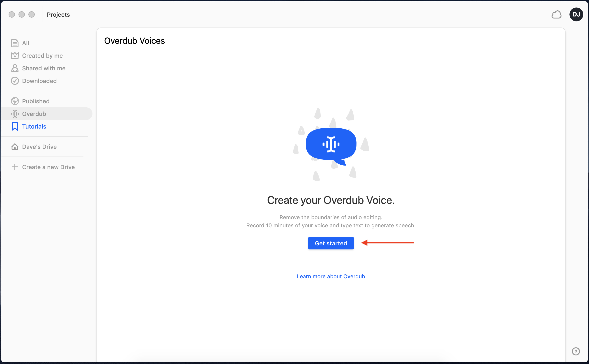
Task: Open the cloud sync status icon
Action: [556, 15]
